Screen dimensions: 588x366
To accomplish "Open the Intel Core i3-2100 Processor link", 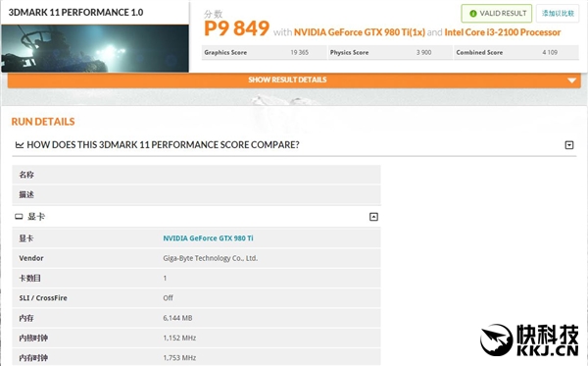I will (503, 32).
